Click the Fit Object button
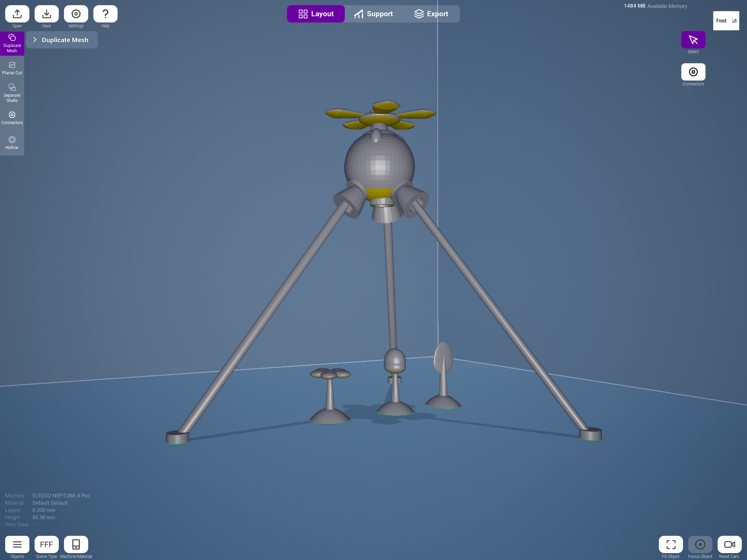The image size is (747, 560). (x=671, y=544)
